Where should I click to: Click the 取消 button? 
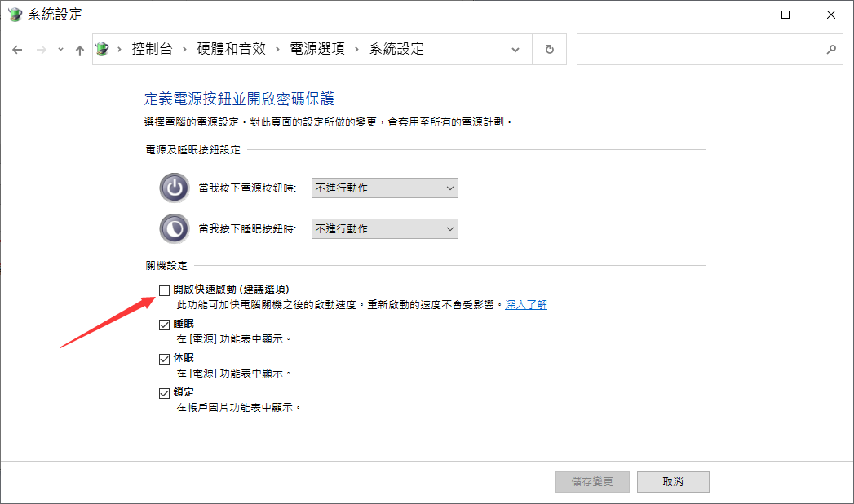(x=673, y=482)
